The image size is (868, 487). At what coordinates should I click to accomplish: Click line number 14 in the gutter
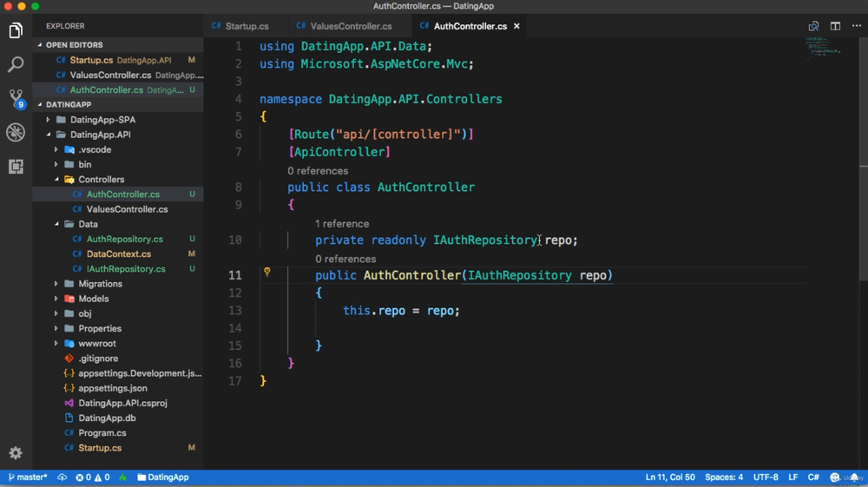pyautogui.click(x=235, y=328)
